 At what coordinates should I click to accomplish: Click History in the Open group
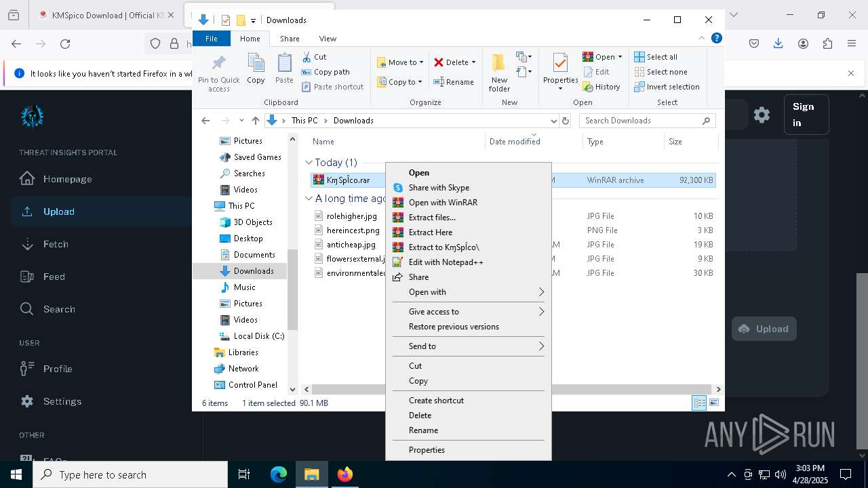(601, 87)
